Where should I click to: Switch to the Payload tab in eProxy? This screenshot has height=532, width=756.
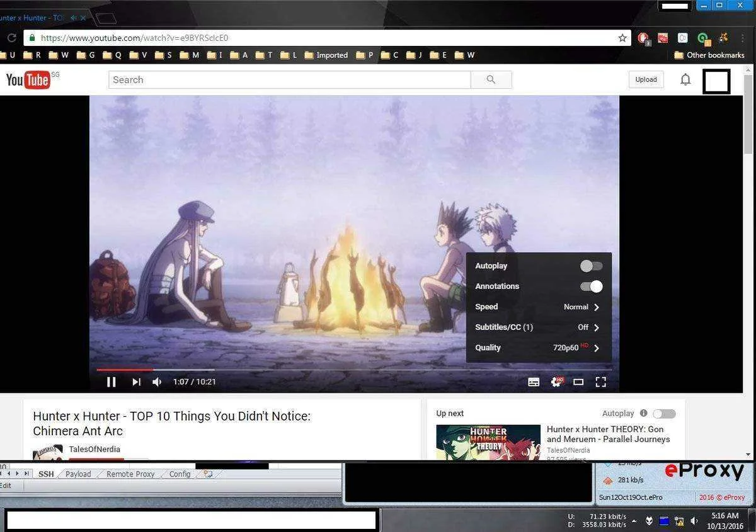78,474
